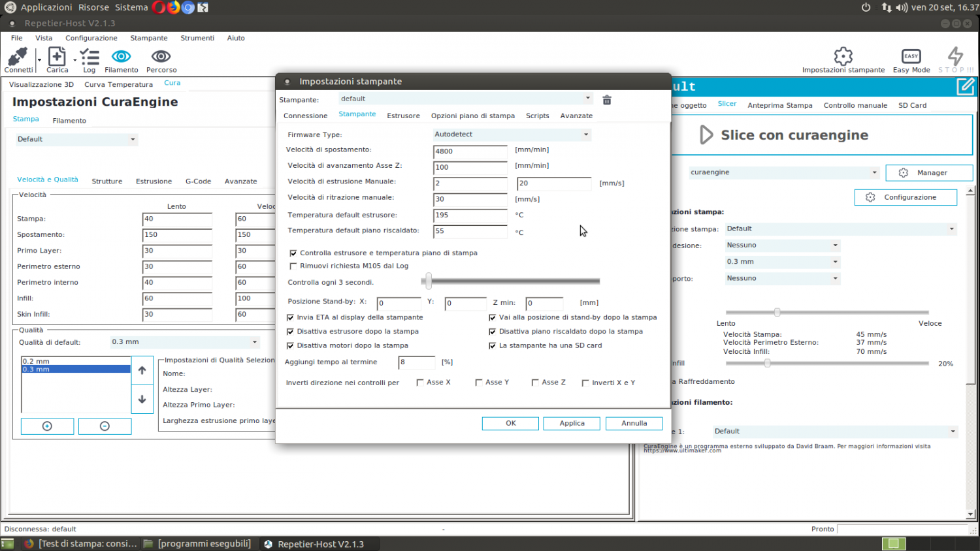Toggle Disattiva piano riscaldato dopo stampa
The height and width of the screenshot is (551, 980).
[x=493, y=332]
